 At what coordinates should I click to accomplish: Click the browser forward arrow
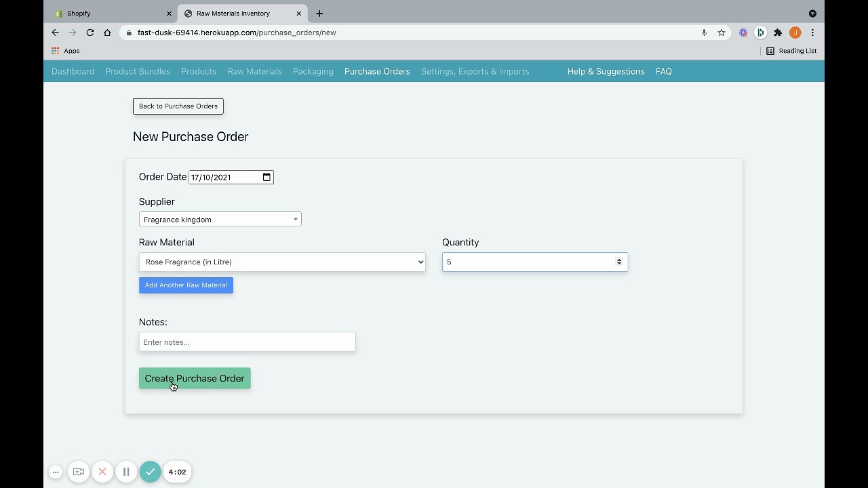73,33
